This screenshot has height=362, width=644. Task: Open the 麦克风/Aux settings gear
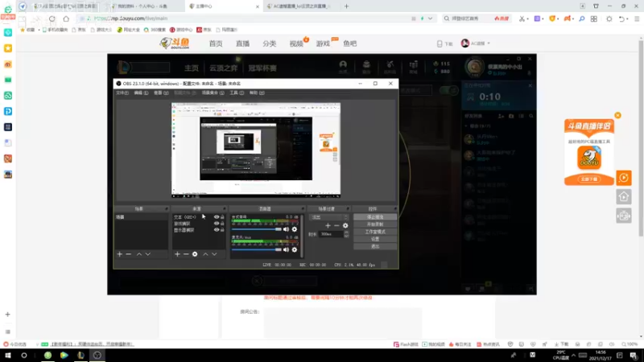pyautogui.click(x=295, y=249)
